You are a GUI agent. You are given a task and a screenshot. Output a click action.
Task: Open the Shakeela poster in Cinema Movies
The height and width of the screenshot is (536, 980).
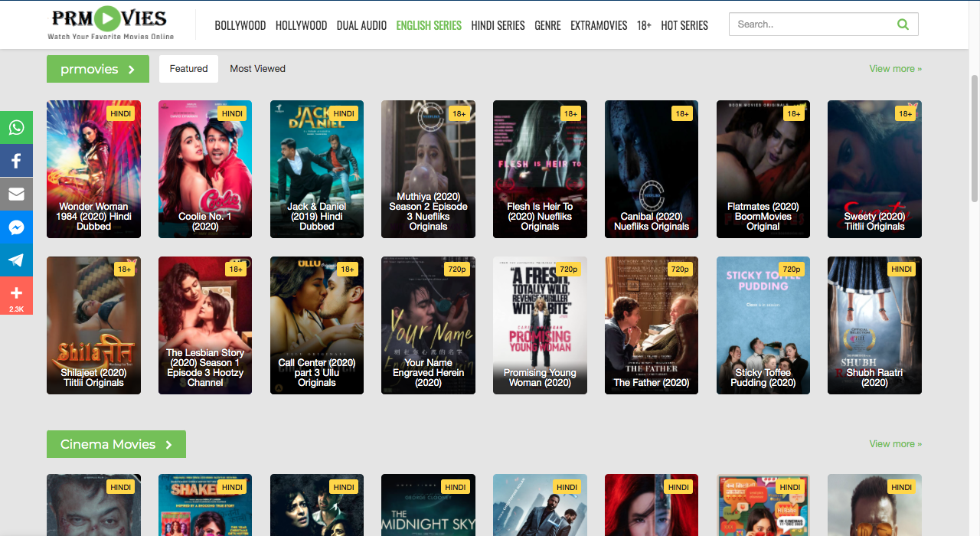click(x=205, y=505)
